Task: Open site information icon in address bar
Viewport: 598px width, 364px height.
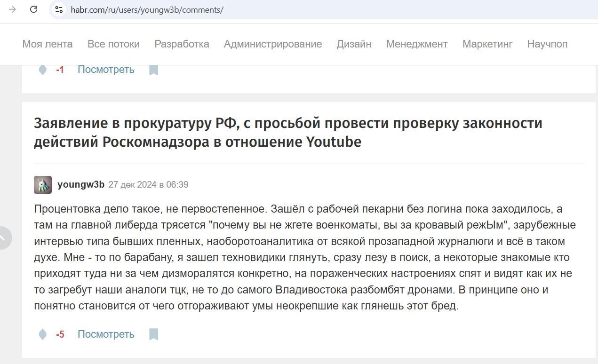Action: pyautogui.click(x=58, y=9)
